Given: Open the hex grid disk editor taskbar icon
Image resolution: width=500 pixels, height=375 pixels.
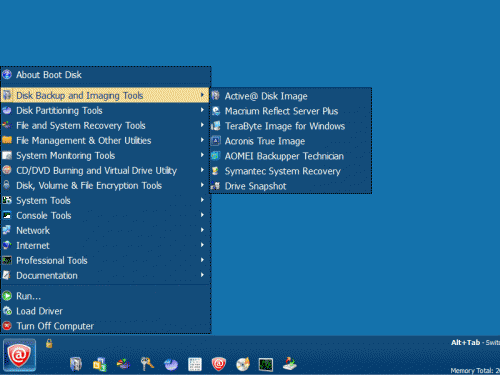Looking at the screenshot, I should click(195, 364).
